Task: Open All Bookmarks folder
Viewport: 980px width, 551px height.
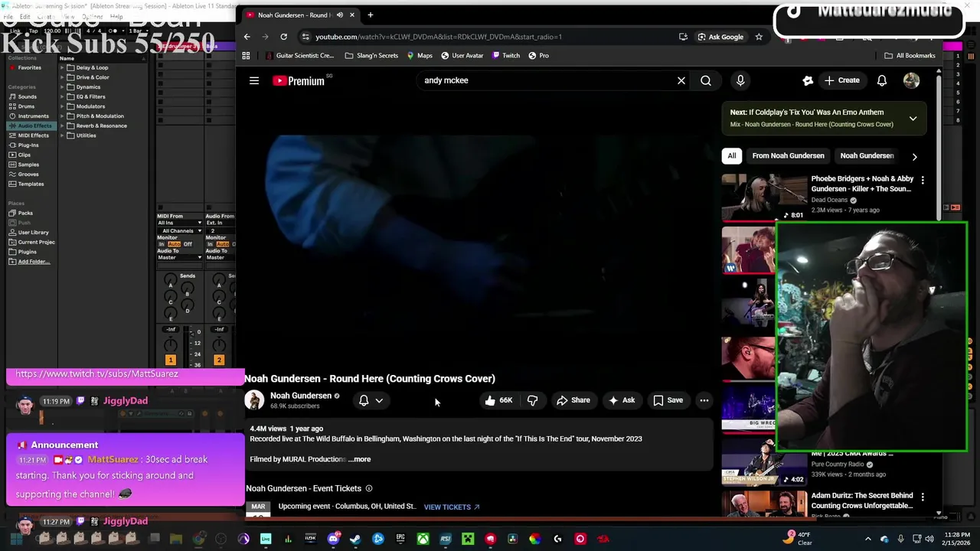Action: click(910, 55)
